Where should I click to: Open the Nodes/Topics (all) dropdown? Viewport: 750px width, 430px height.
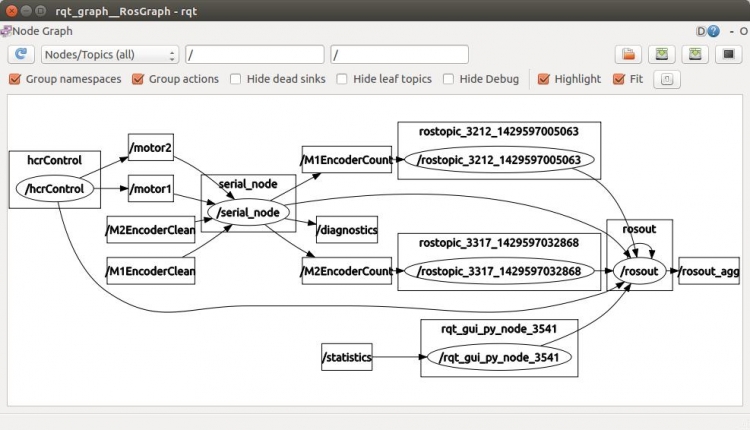click(x=109, y=54)
